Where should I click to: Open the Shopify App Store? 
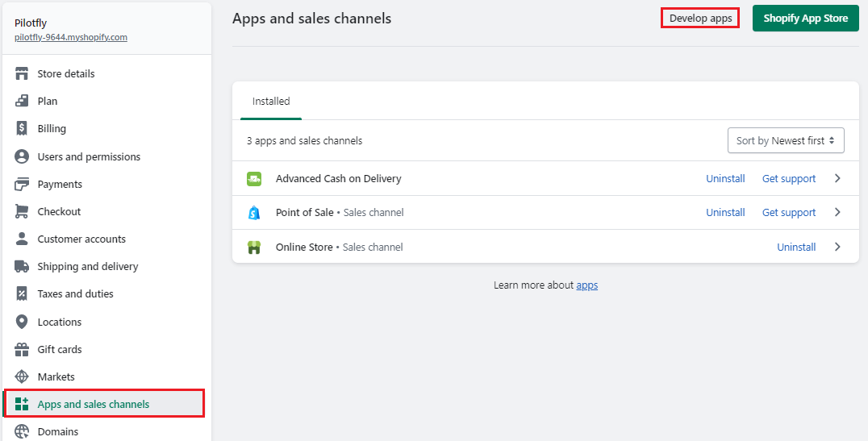pos(805,18)
